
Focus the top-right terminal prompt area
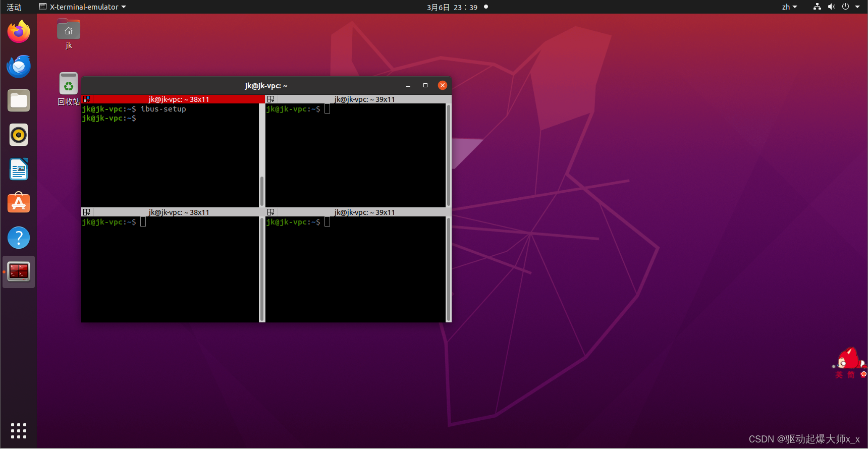356,155
